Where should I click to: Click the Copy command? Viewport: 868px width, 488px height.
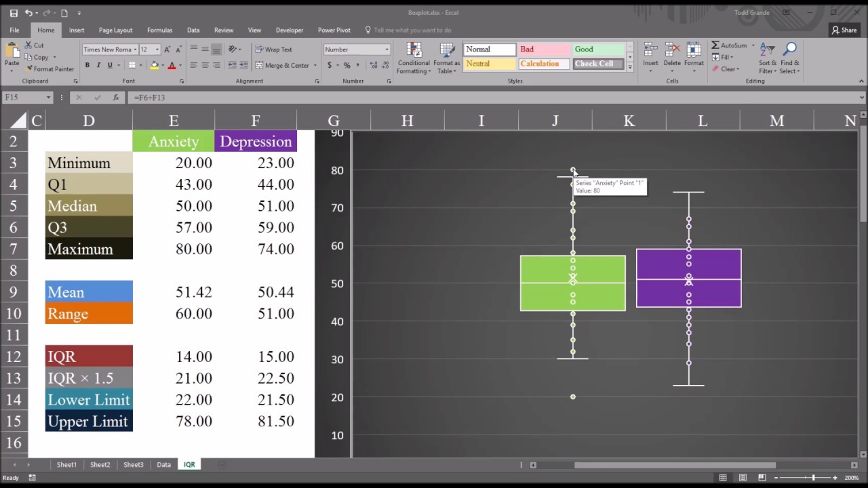click(x=37, y=58)
